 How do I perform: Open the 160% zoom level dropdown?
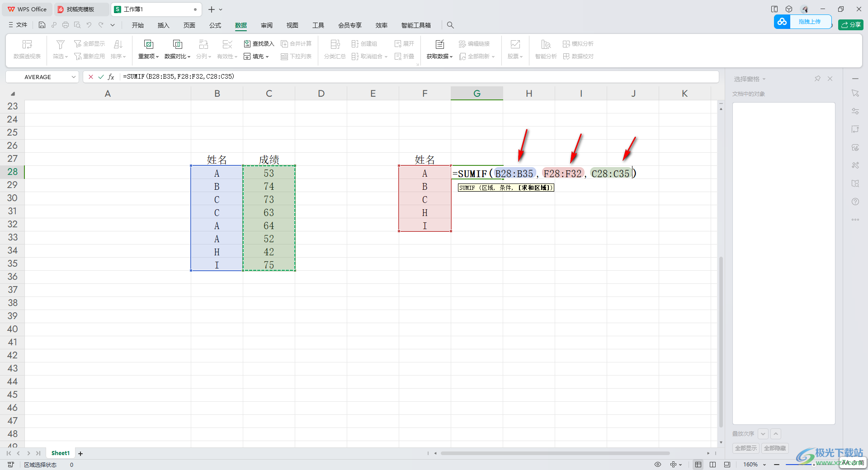click(x=764, y=465)
